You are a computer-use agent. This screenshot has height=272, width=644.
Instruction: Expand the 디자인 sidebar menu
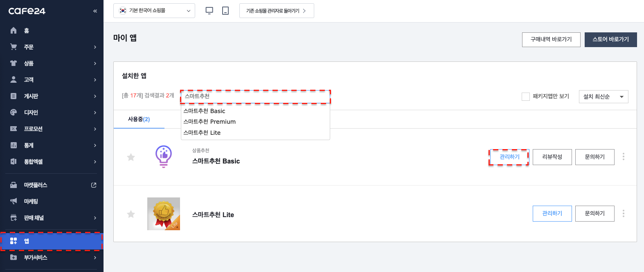(95, 113)
